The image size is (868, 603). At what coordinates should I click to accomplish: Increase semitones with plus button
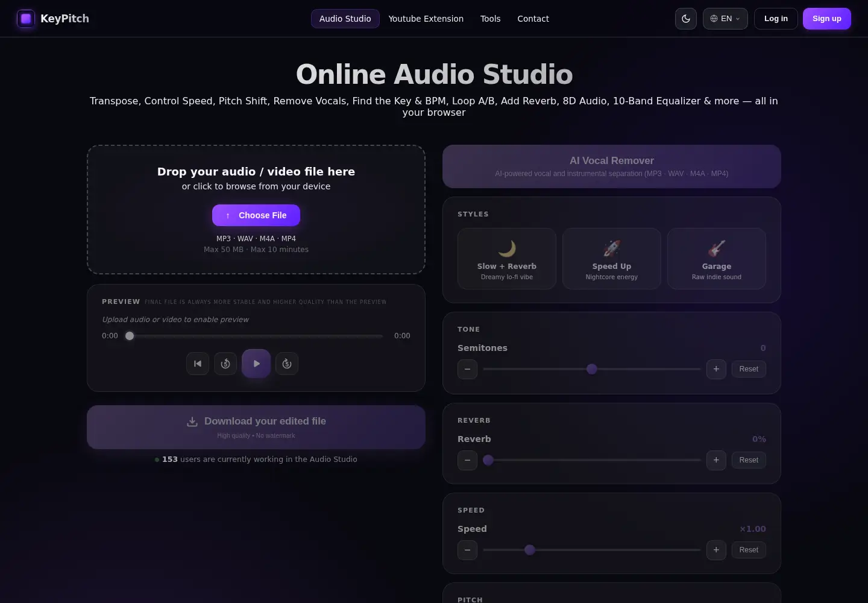716,369
